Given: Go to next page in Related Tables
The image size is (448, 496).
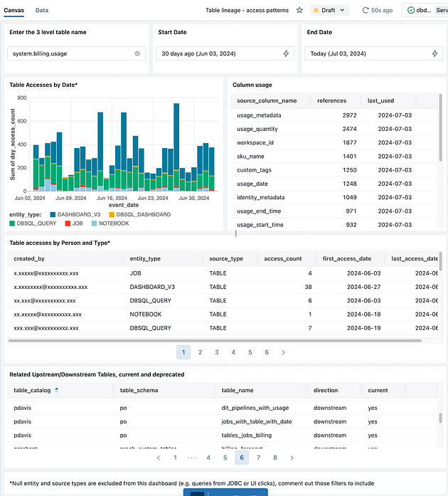Looking at the screenshot, I should [292, 458].
